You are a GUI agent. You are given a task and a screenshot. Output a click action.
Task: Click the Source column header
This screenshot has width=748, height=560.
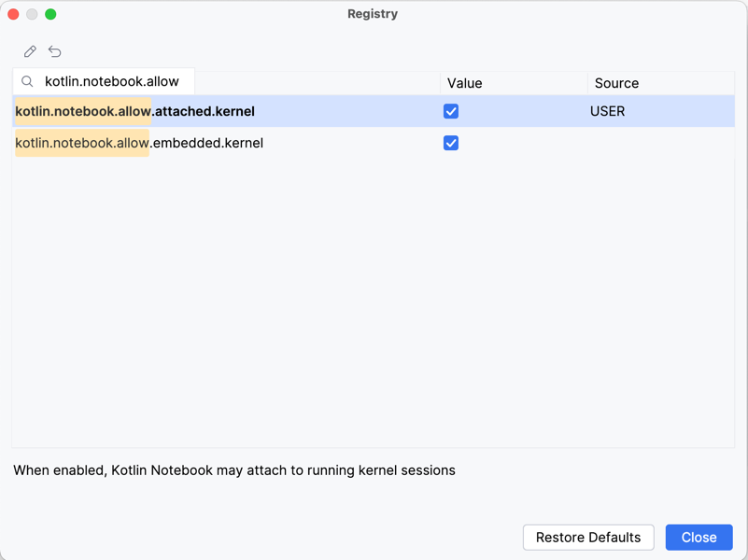616,83
